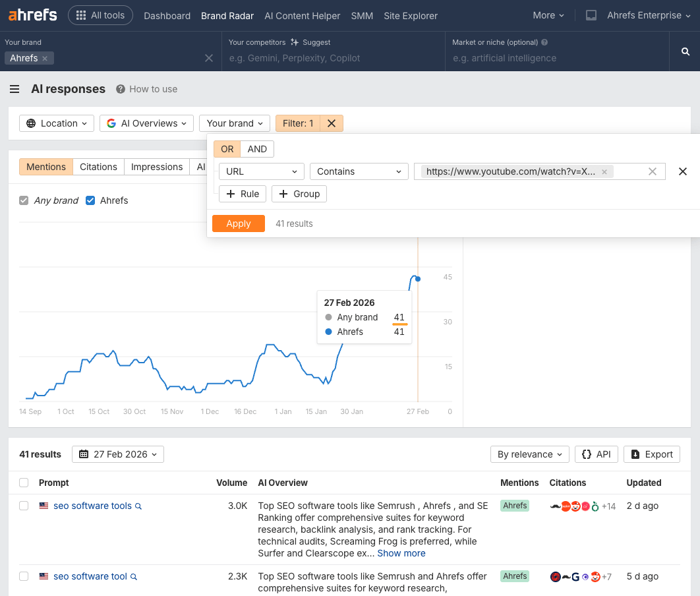Open the hamburger menu beside AI responses

click(x=14, y=89)
